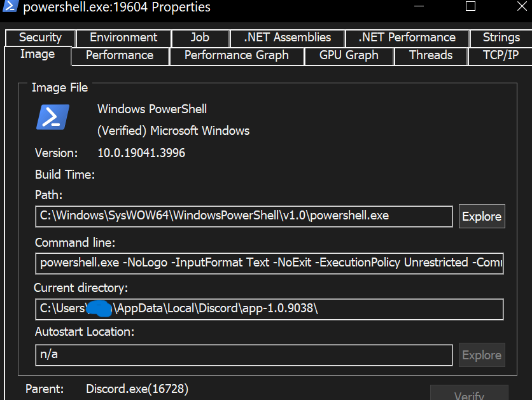Click the Verify button
The width and height of the screenshot is (532, 400).
[x=469, y=393]
